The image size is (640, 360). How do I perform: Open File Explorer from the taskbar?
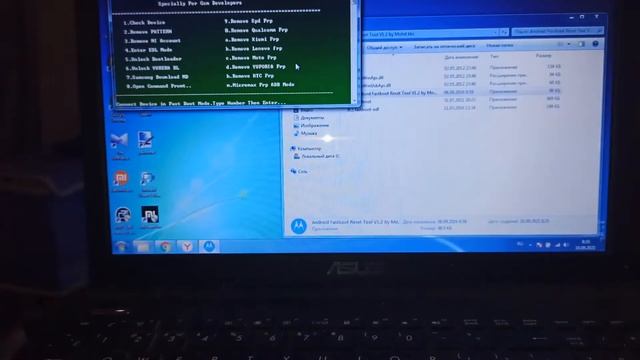click(143, 247)
